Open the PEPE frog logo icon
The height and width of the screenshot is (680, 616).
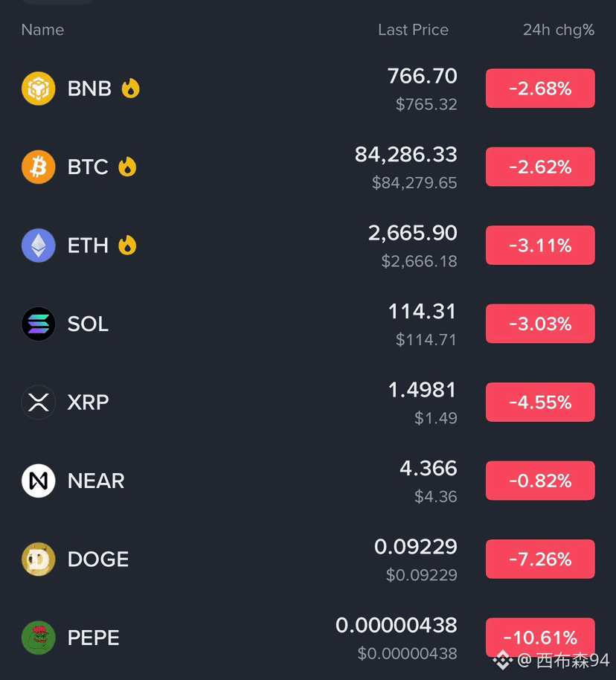38,638
